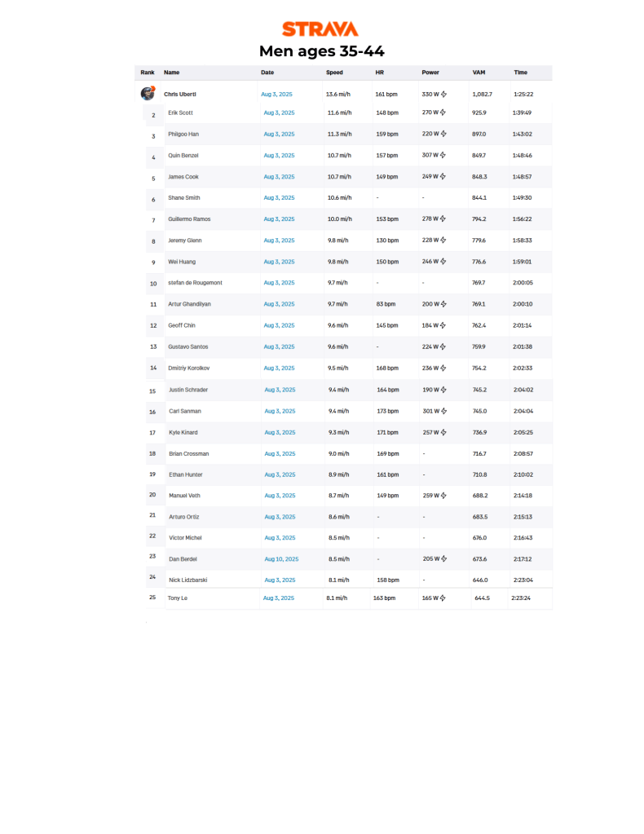Image resolution: width=644 pixels, height=834 pixels.
Task: Open Erik Scott's Aug 3, 2025 activity
Action: (279, 113)
